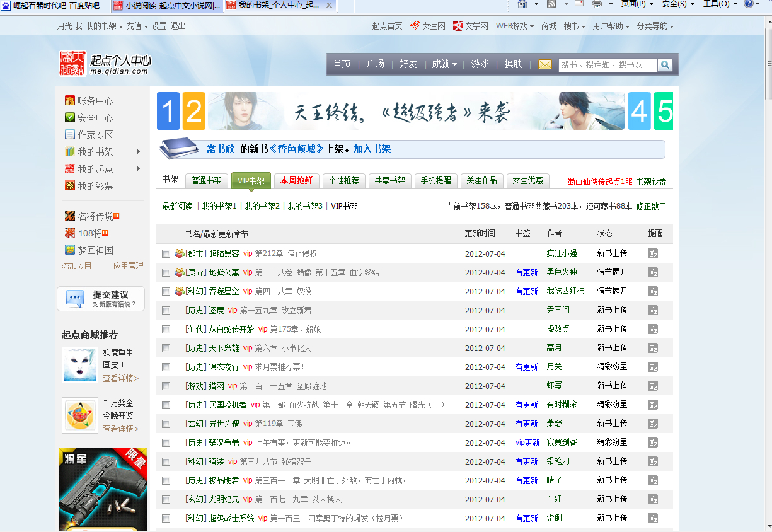Screen dimensions: 772x532
Task: Tick the checkbox for 猎网
Action: [x=166, y=386]
